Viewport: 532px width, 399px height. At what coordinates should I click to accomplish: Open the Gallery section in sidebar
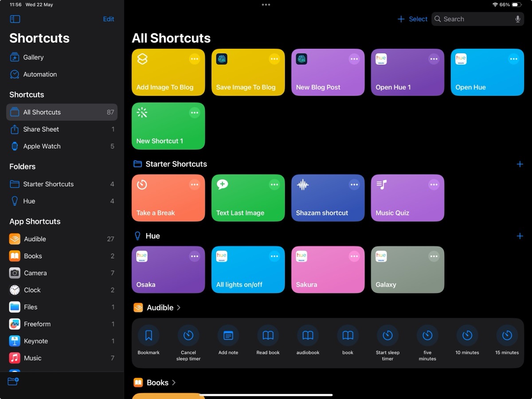[34, 57]
